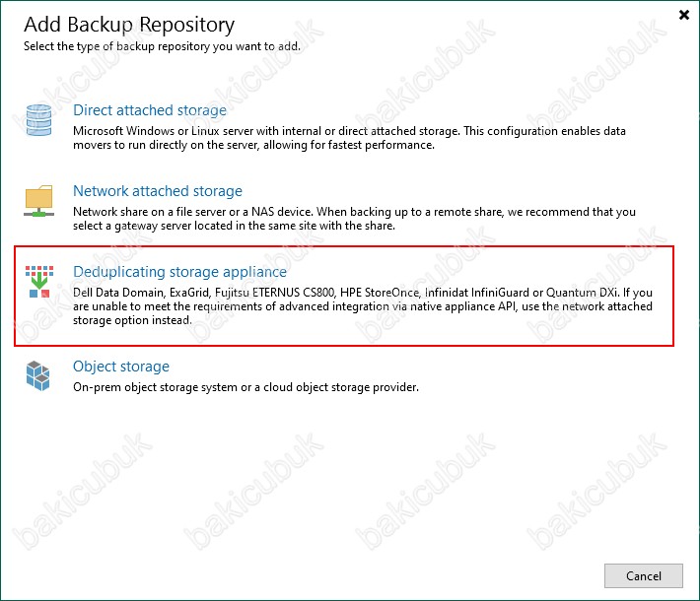
Task: Click the 'HPE StoreOnce' text
Action: [x=380, y=293]
